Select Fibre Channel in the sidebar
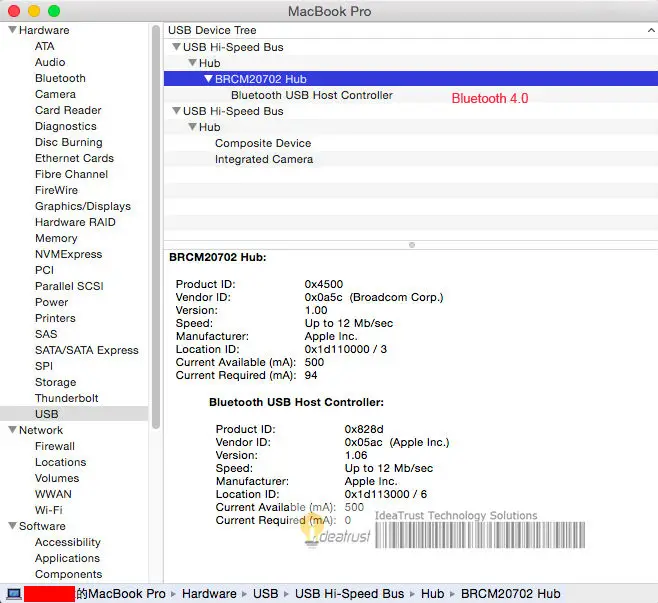Image resolution: width=658 pixels, height=603 pixels. (71, 174)
